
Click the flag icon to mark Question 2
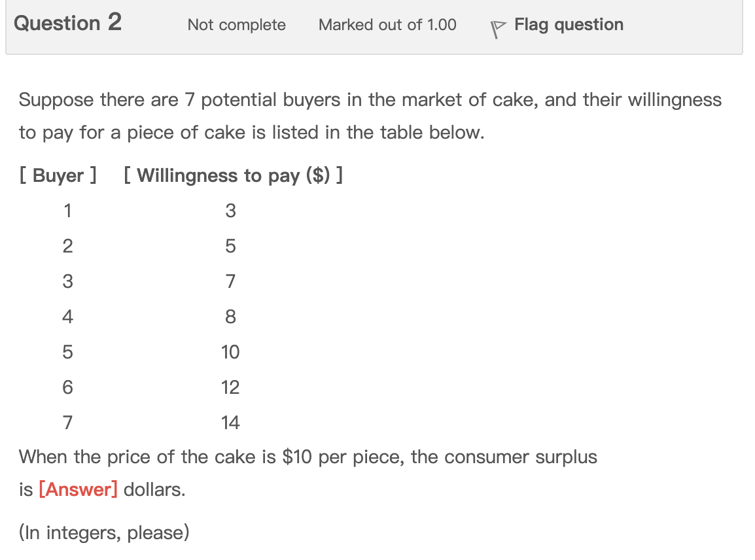498,27
